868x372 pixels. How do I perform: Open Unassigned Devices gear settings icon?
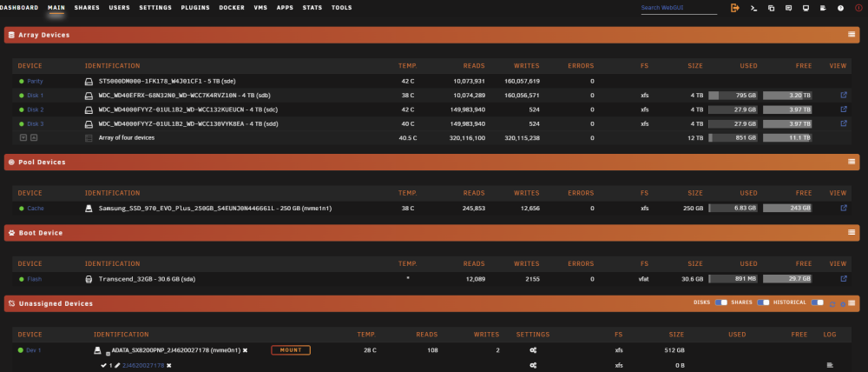(x=843, y=304)
